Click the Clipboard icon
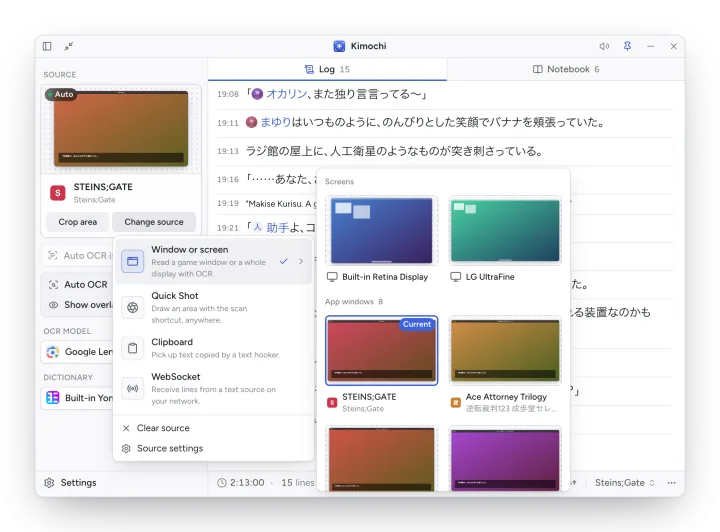720x532 pixels. tap(132, 348)
